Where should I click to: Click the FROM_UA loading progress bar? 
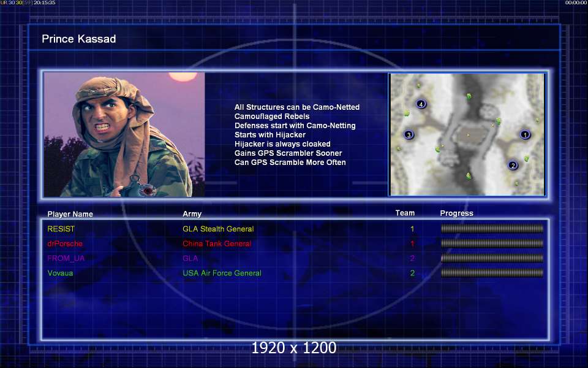[492, 258]
